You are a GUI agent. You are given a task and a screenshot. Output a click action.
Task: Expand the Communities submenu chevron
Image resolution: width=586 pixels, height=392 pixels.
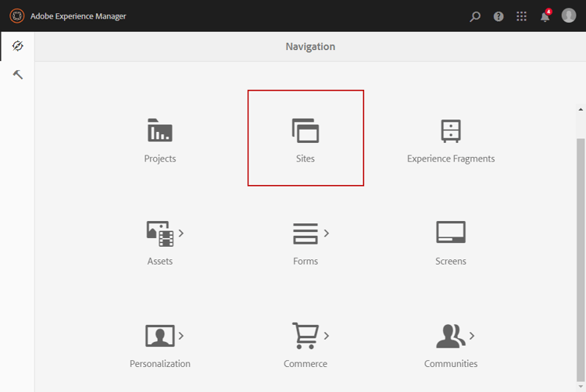click(x=472, y=336)
